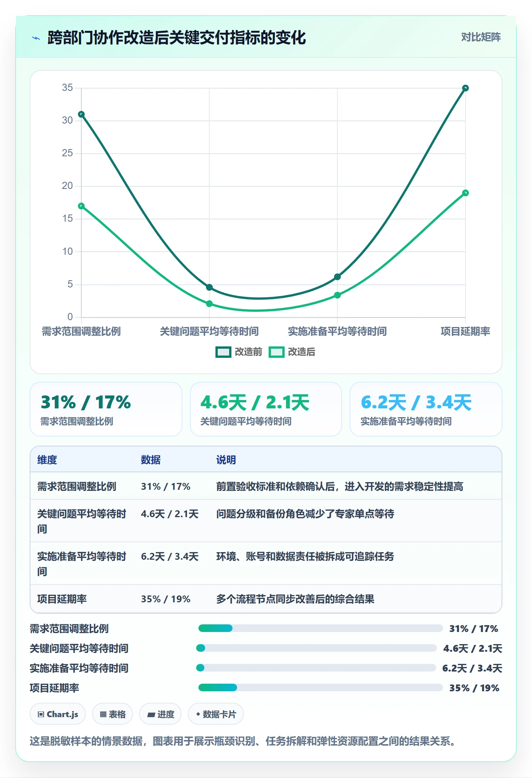532x778 pixels.
Task: Select the 4.6天 / 2.1天 data card
Action: point(266,409)
